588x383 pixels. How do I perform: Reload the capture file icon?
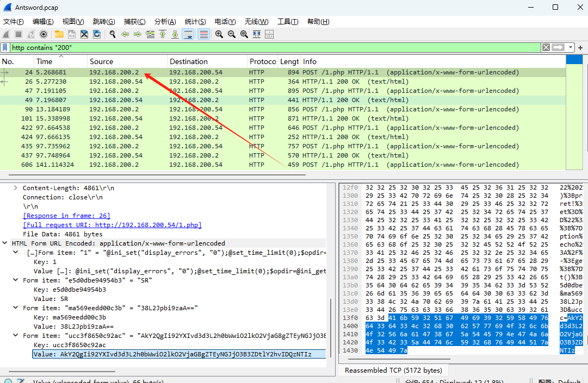(x=97, y=34)
